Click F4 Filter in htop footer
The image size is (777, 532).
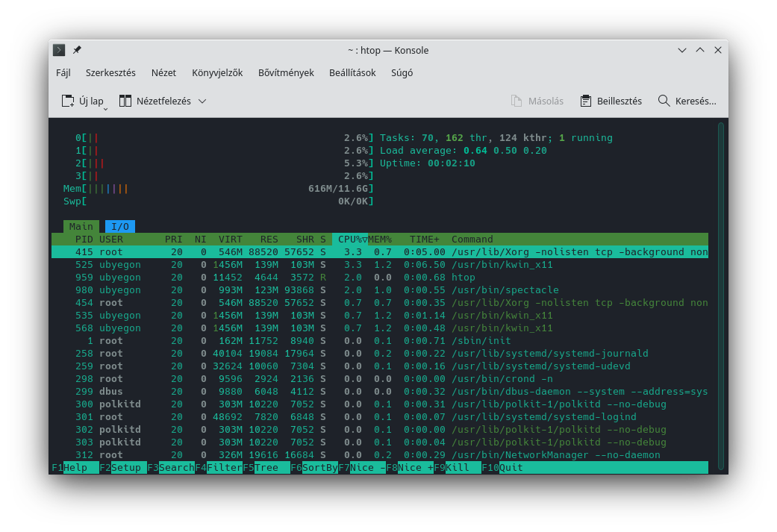click(219, 468)
